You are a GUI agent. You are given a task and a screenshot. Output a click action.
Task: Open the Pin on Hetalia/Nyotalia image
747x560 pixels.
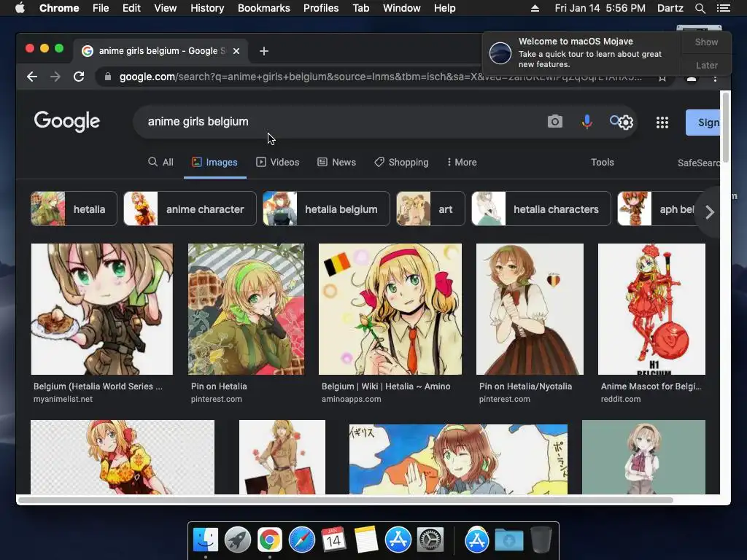(x=530, y=309)
